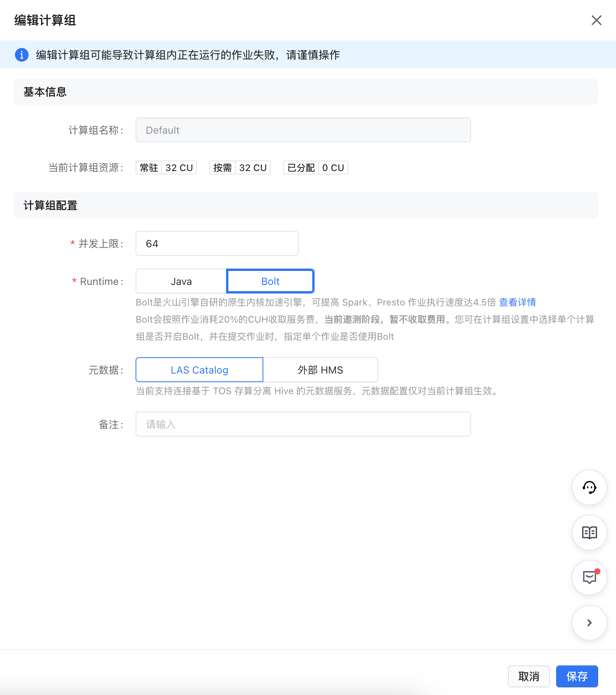Click the 取消 cancel button

(x=529, y=676)
